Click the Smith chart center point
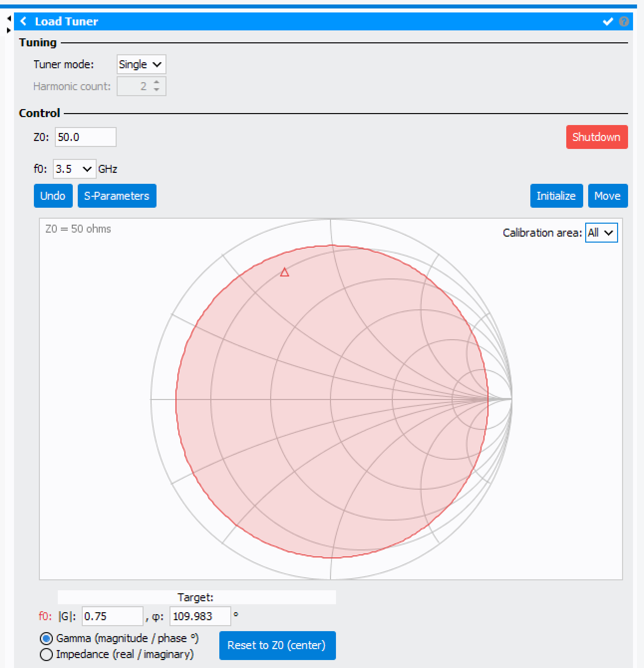Image resolution: width=644 pixels, height=668 pixels. click(x=331, y=399)
